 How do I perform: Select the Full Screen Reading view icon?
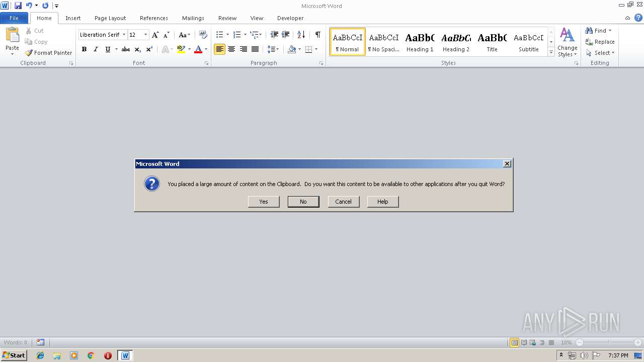click(524, 342)
